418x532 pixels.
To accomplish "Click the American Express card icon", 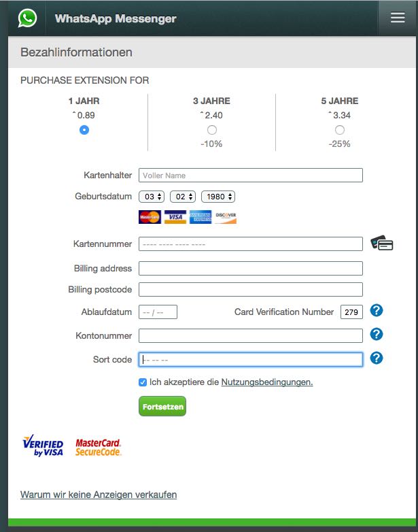I will 201,217.
